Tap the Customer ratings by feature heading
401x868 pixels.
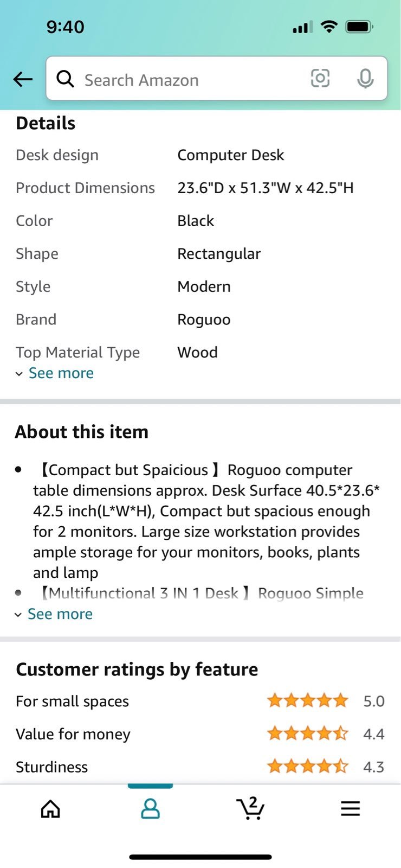click(137, 669)
